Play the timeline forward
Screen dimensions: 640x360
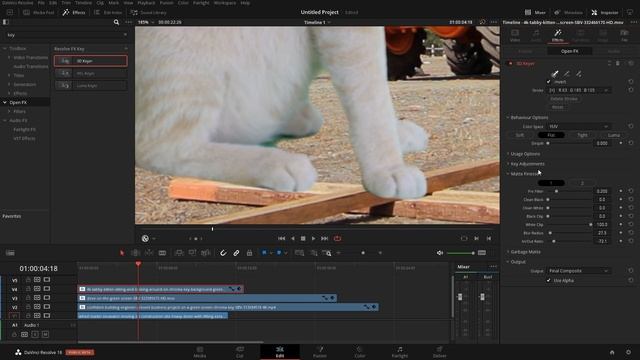point(313,238)
